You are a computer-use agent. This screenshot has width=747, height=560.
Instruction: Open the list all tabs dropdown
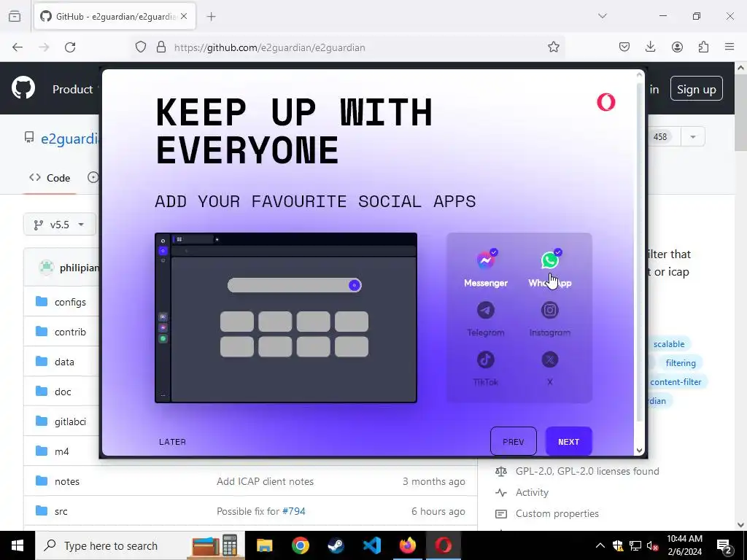602,16
